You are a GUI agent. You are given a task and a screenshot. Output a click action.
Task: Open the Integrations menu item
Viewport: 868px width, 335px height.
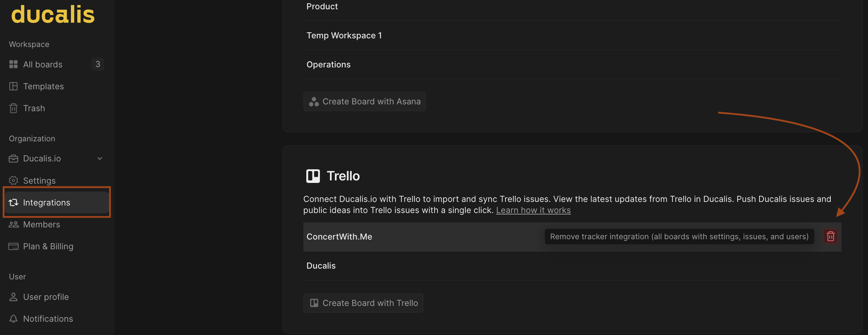point(57,203)
